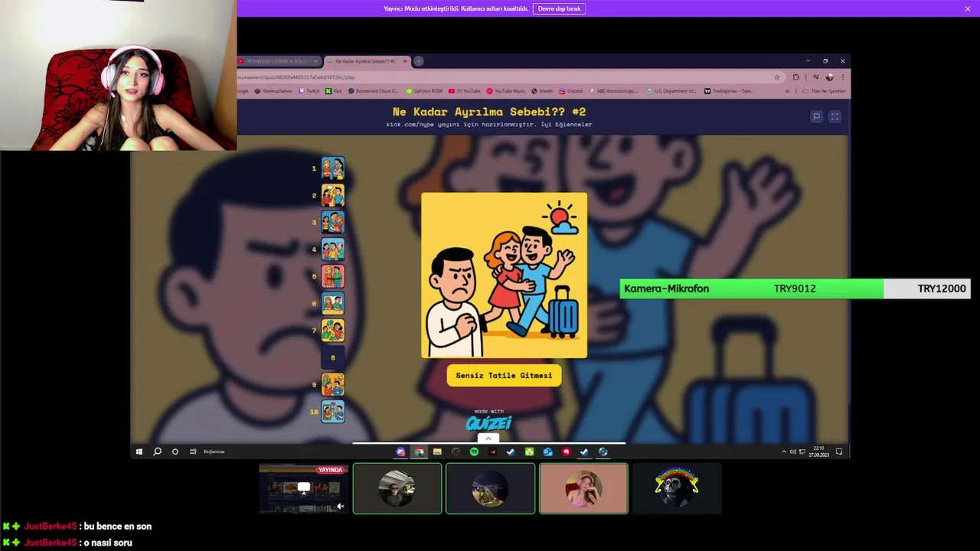Click 'Devre dışı bırak' button in purple banner

pos(559,8)
